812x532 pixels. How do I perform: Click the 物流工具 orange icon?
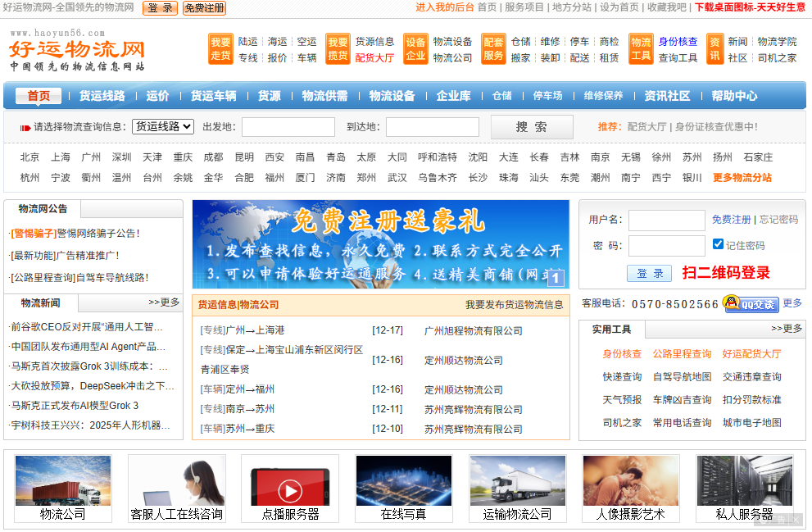[640, 49]
